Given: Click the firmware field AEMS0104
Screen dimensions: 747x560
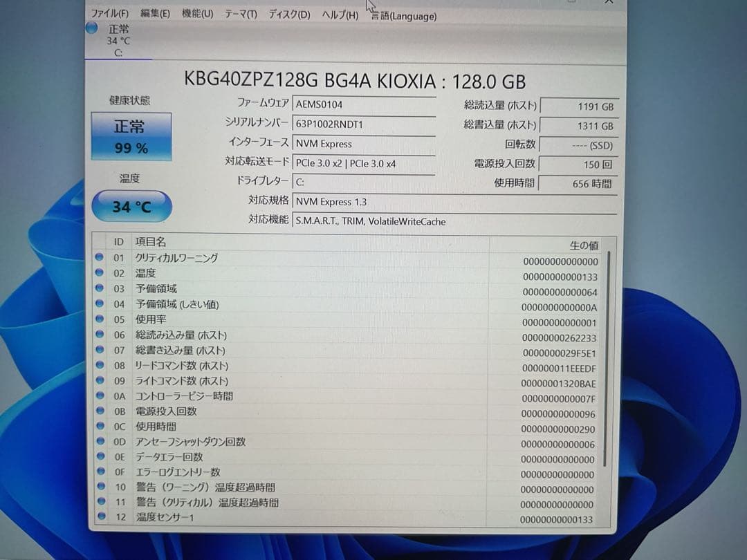Looking at the screenshot, I should 364,104.
